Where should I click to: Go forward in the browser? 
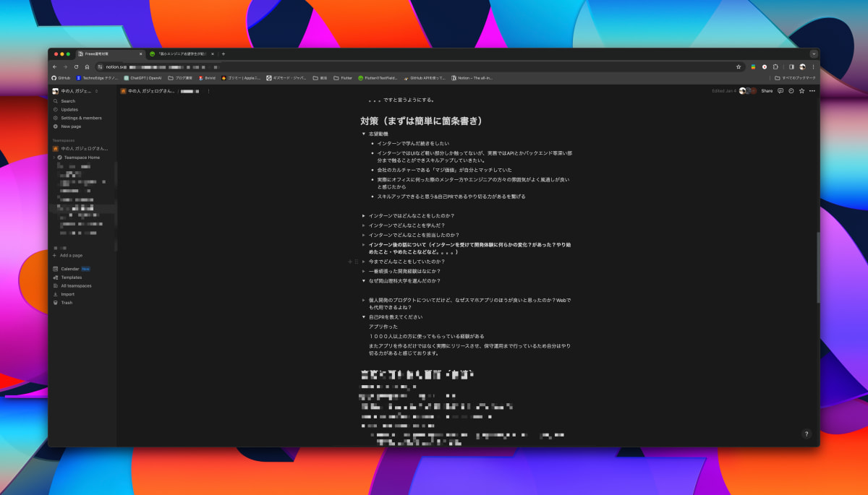pos(65,66)
